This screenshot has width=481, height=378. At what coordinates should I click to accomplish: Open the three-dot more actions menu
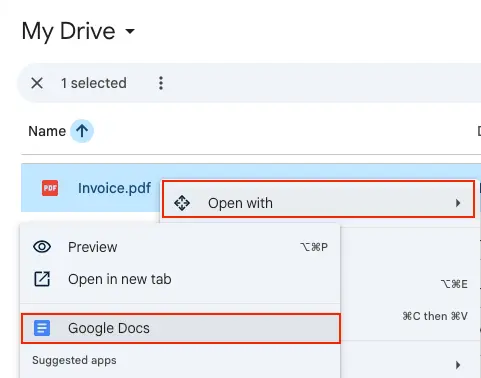tap(161, 83)
